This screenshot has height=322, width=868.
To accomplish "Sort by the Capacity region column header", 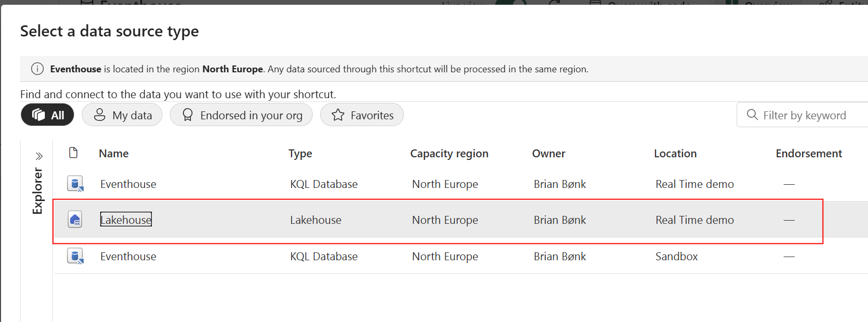I will pos(449,154).
